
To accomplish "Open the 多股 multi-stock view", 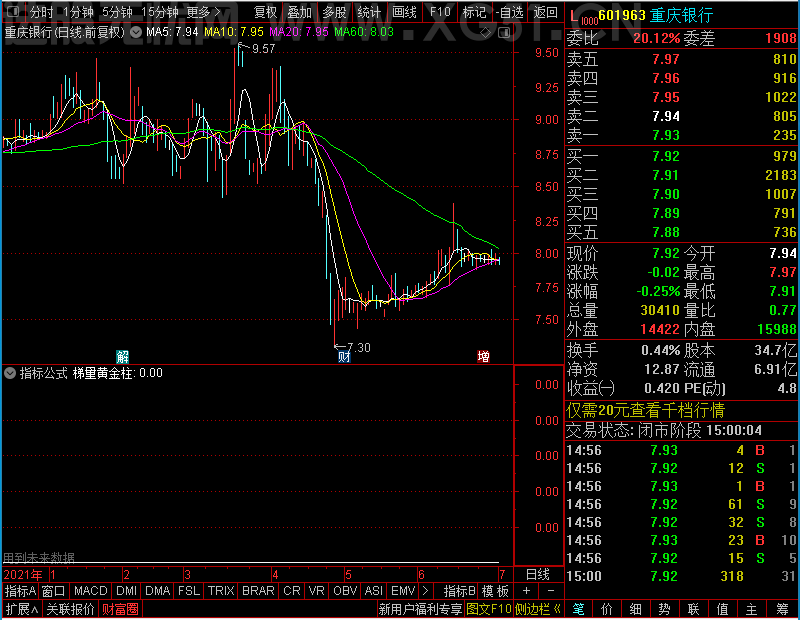I will click(x=334, y=12).
